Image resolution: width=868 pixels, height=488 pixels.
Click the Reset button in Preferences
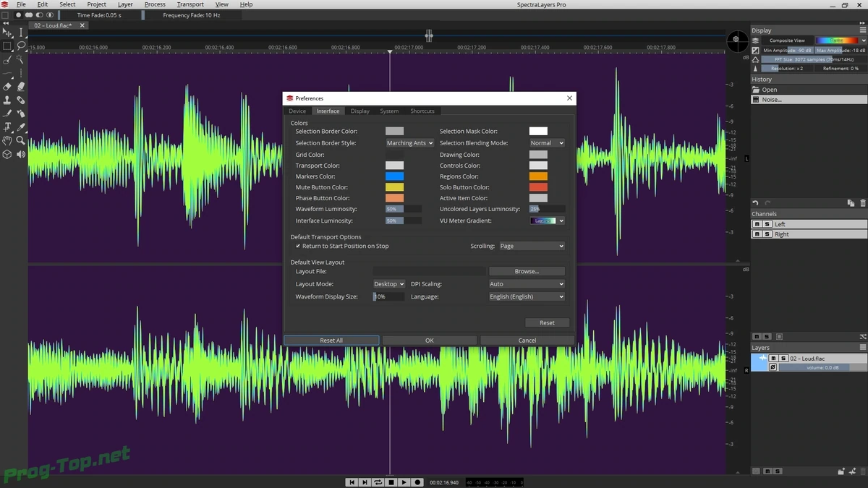point(547,322)
